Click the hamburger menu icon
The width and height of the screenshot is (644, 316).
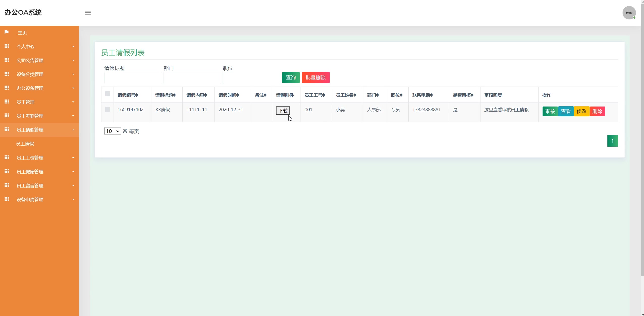pos(88,13)
